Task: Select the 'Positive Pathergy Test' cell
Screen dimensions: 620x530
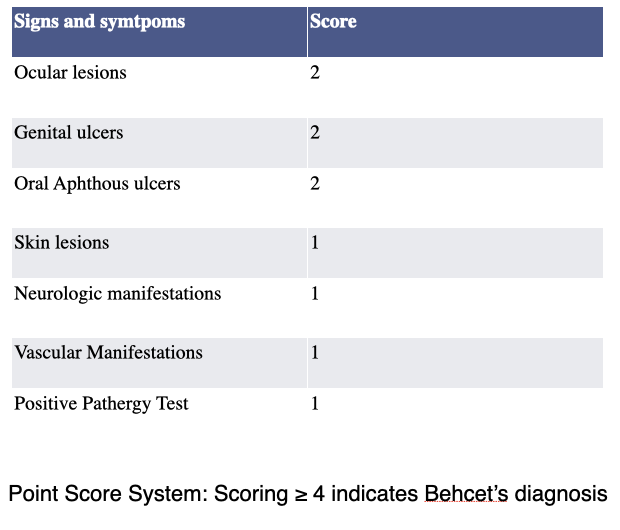Action: pyautogui.click(x=101, y=404)
